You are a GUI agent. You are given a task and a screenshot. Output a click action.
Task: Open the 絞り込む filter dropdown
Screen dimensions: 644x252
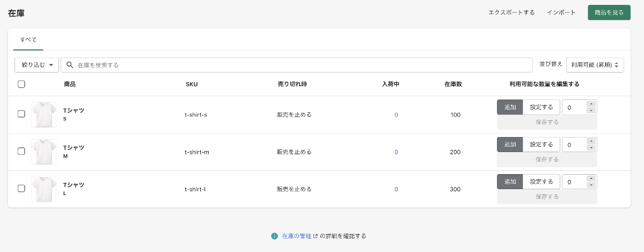36,65
